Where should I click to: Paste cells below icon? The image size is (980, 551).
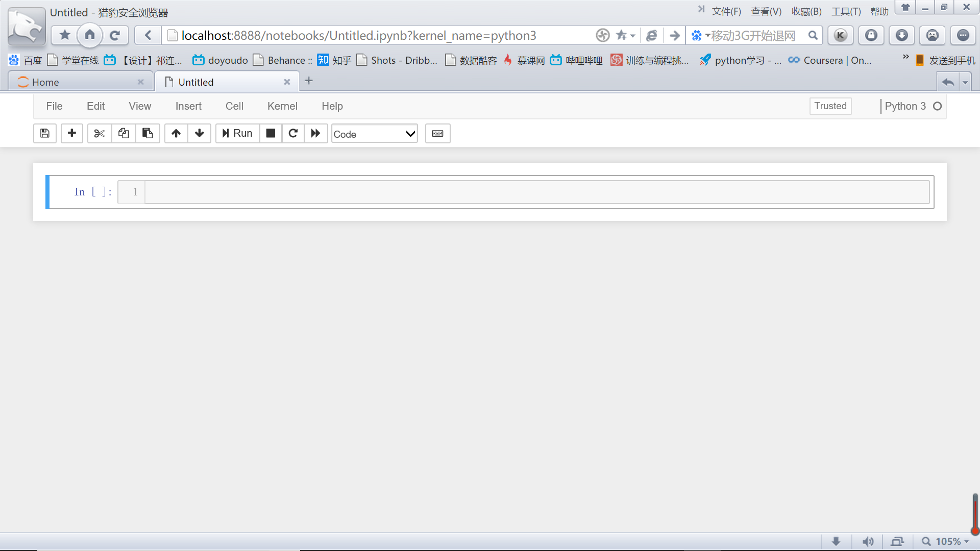[x=148, y=134]
